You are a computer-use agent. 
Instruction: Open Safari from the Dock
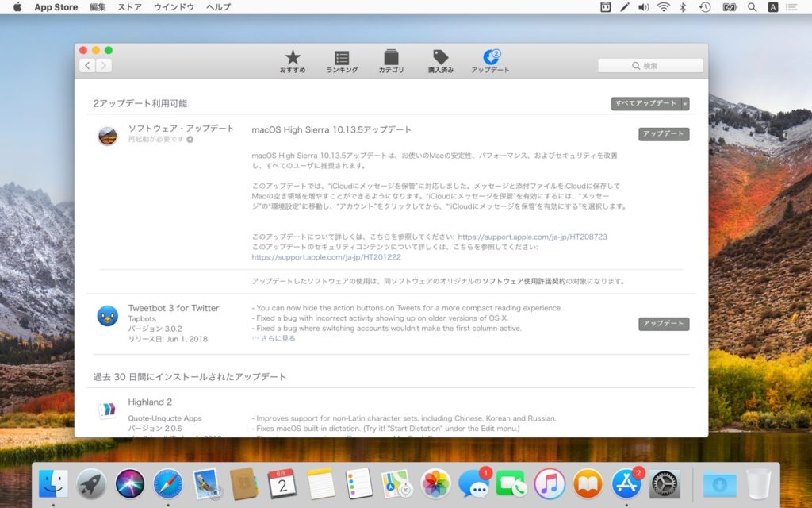pyautogui.click(x=168, y=483)
